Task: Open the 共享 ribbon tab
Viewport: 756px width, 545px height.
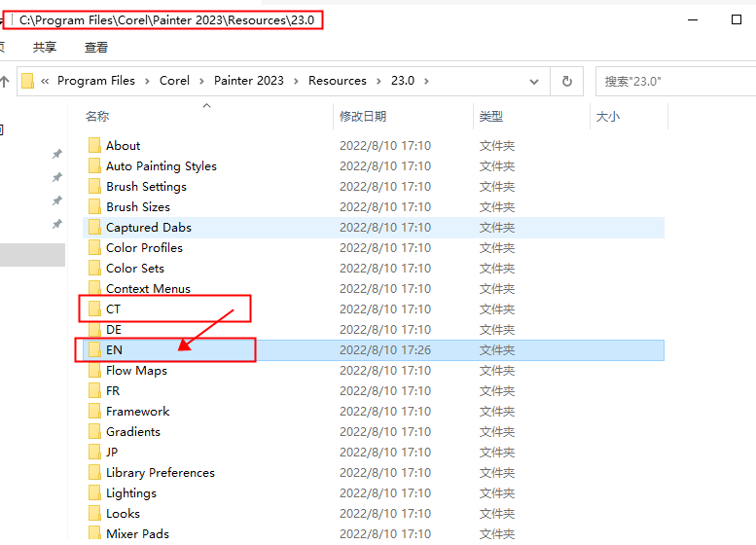Action: (45, 47)
